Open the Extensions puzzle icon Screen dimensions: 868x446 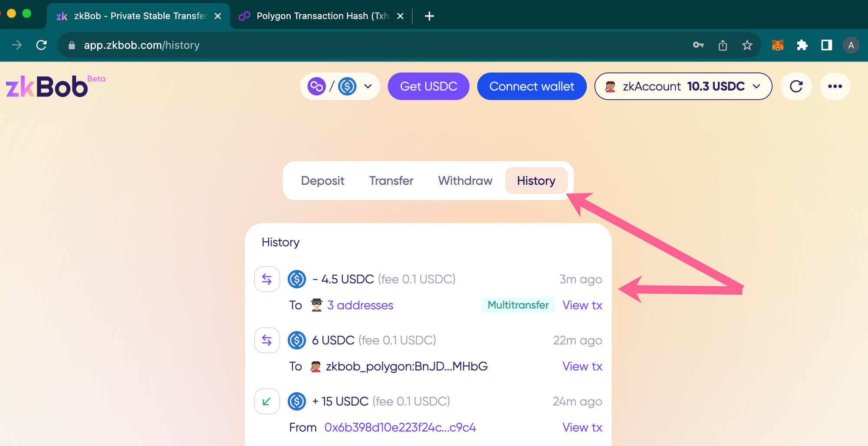pyautogui.click(x=802, y=45)
